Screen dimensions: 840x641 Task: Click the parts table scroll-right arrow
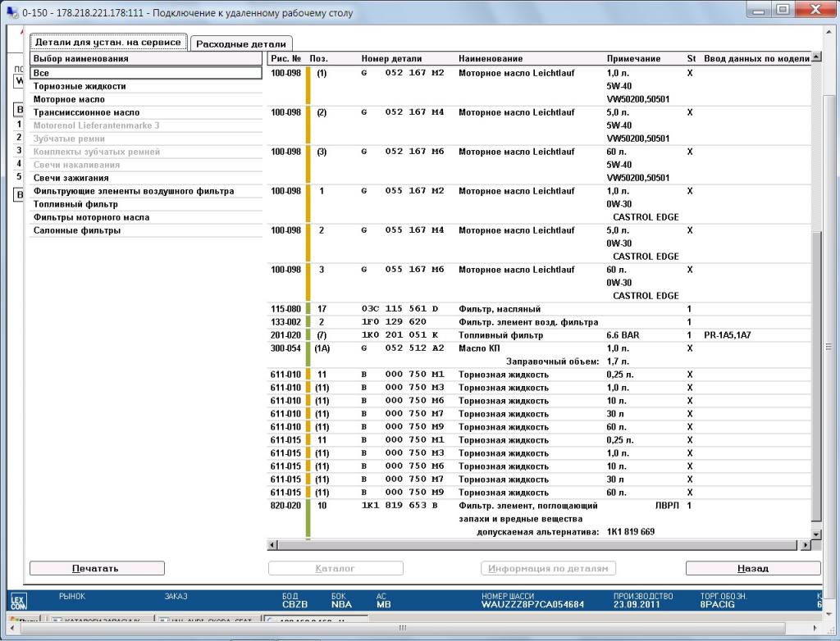tap(806, 545)
